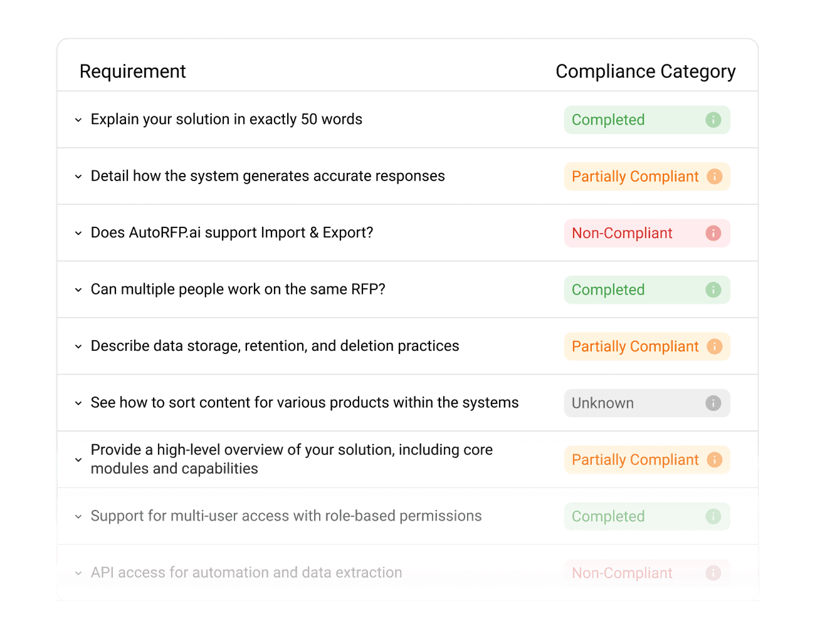Show info for data storage retention row
This screenshot has width=815, height=644.
714,346
